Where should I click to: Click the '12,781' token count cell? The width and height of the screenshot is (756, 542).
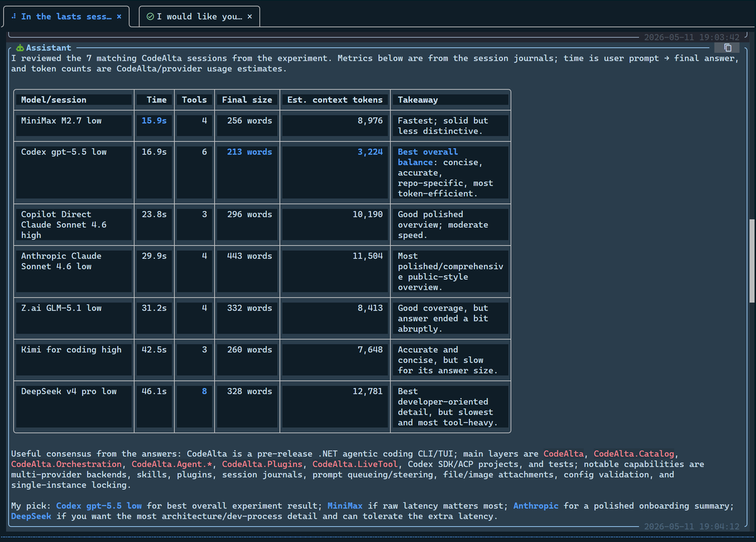367,391
